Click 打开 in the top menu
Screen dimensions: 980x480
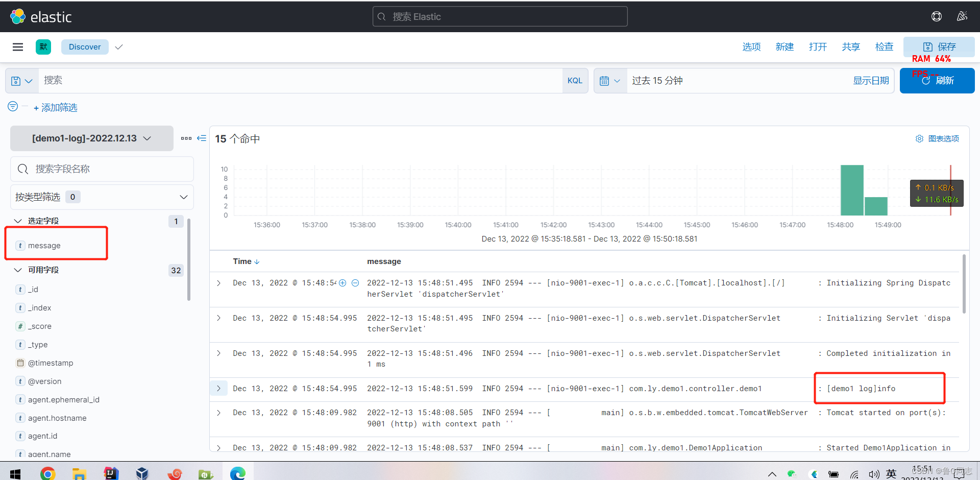(x=818, y=47)
